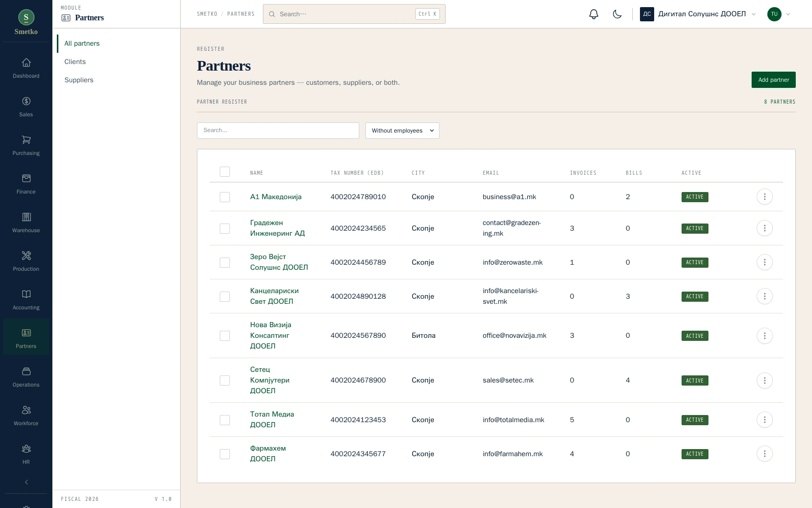Screen dimensions: 812x508
Task: Tick the checkbox for Канцелариски Свет ДООЕЛ
Action: click(x=225, y=297)
